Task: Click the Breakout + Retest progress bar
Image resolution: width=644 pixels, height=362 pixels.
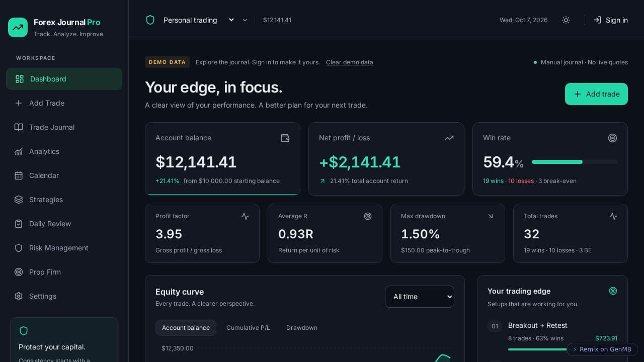Action: (x=562, y=349)
